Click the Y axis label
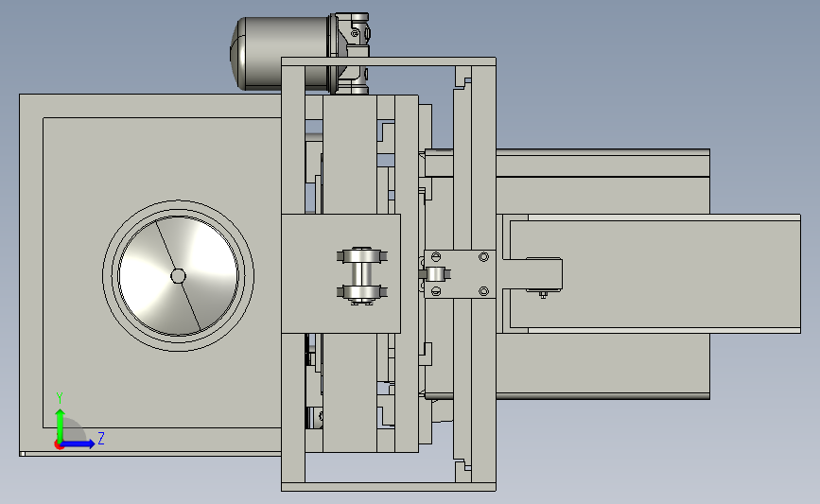 (60, 399)
